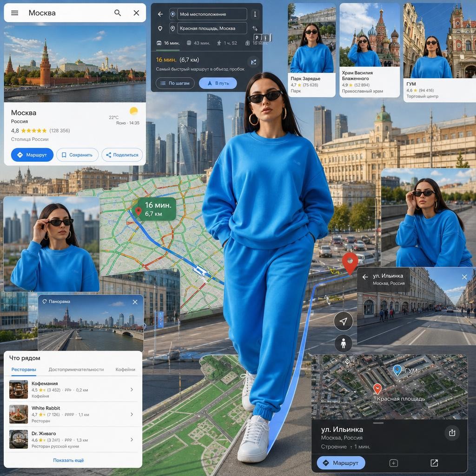Click the 4,8 rating stars for Москва
Screen dimensions: 476x476
click(33, 131)
